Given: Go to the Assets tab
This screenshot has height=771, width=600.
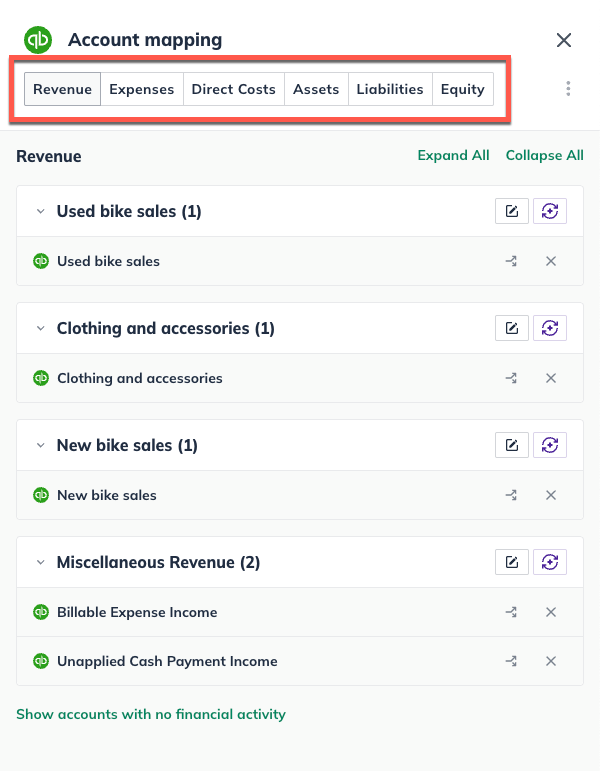Looking at the screenshot, I should click(x=316, y=89).
